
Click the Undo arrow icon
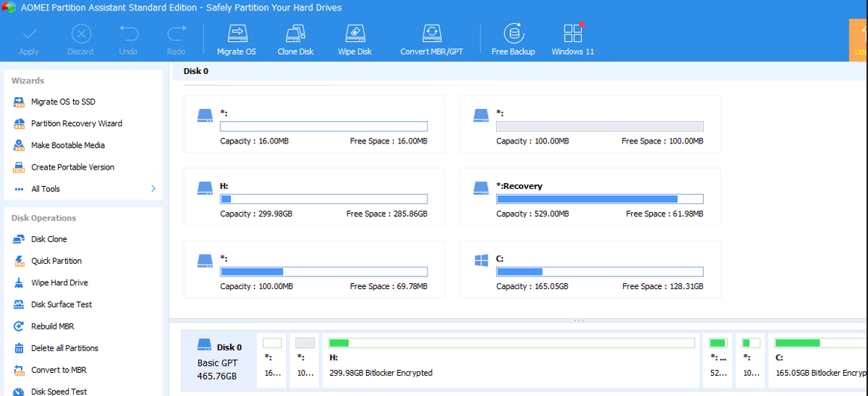pyautogui.click(x=128, y=34)
